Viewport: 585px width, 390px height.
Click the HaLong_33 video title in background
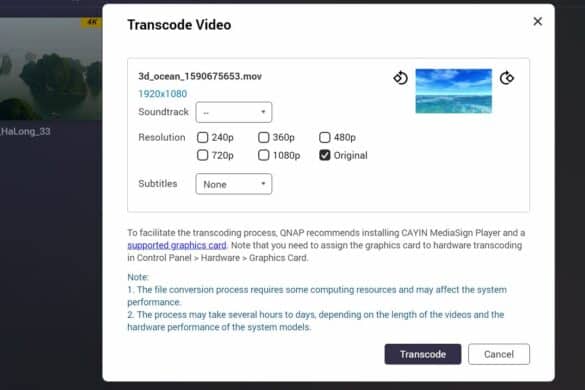click(25, 131)
